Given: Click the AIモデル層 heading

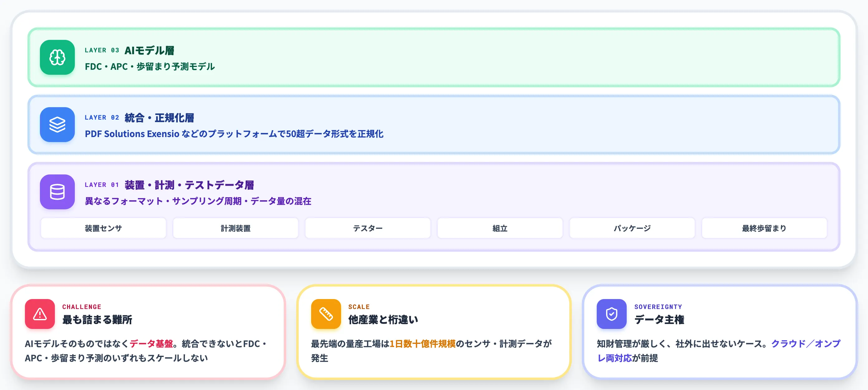Looking at the screenshot, I should point(149,50).
